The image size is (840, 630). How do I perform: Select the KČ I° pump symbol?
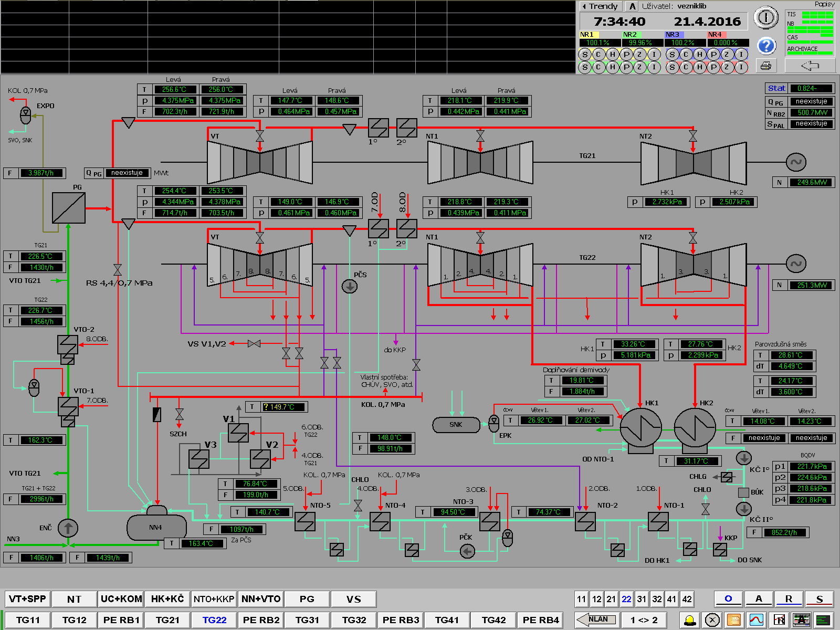click(743, 458)
